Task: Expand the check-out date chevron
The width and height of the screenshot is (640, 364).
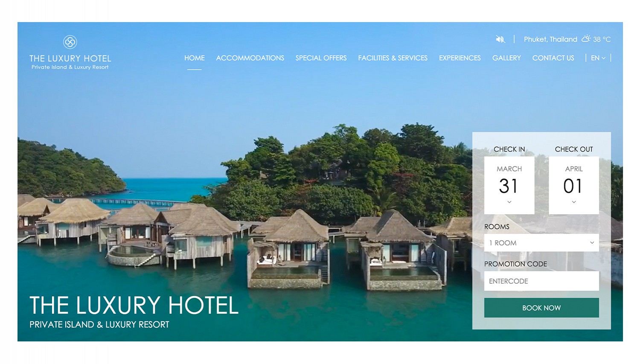Action: point(574,202)
